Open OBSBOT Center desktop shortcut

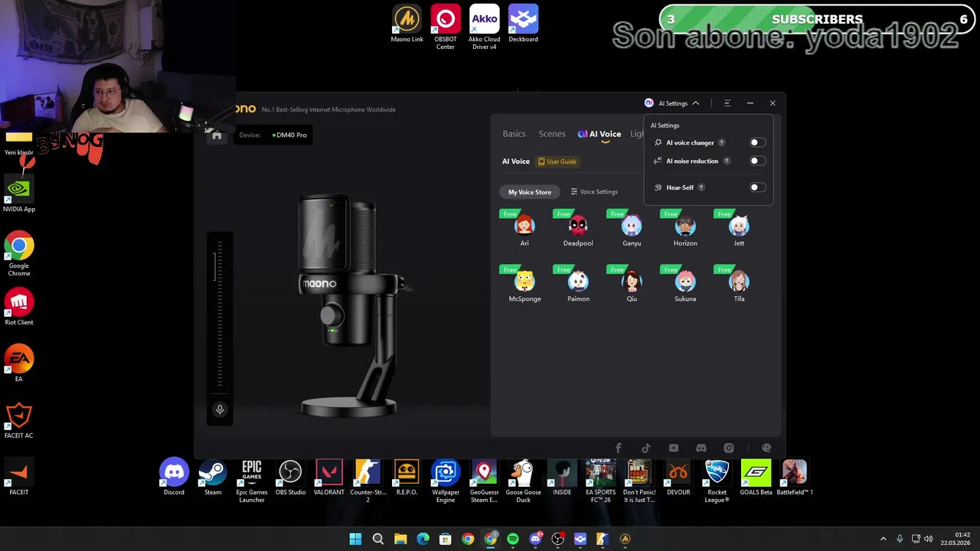point(446,28)
